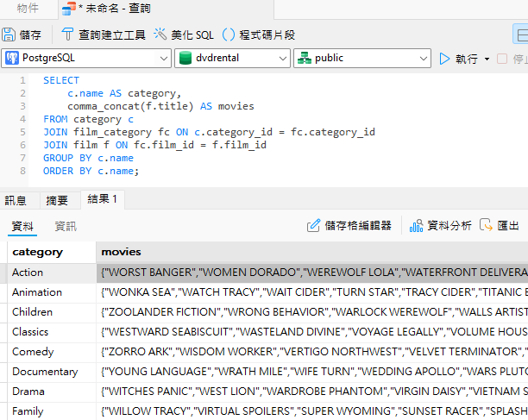Click the ORDER BY c.name; line
Screen dimensions: 528x420
(x=91, y=171)
